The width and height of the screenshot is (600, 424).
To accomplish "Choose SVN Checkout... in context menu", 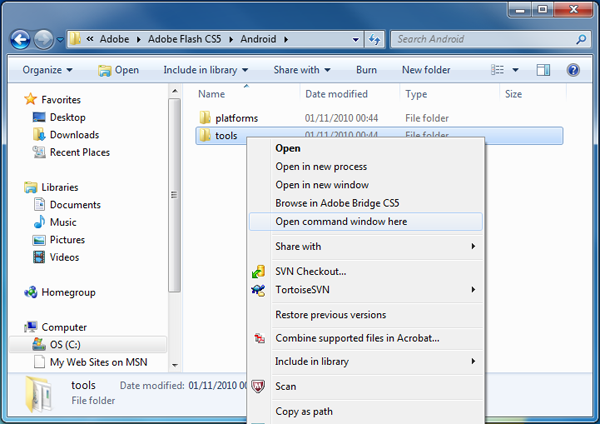I will pyautogui.click(x=366, y=271).
